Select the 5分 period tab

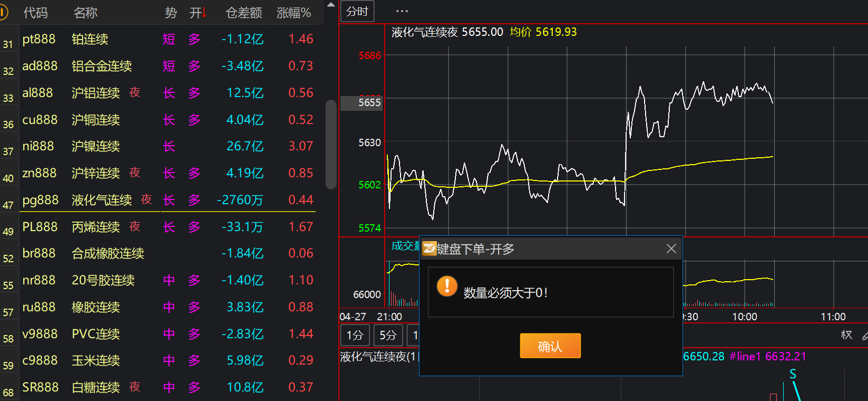click(388, 335)
